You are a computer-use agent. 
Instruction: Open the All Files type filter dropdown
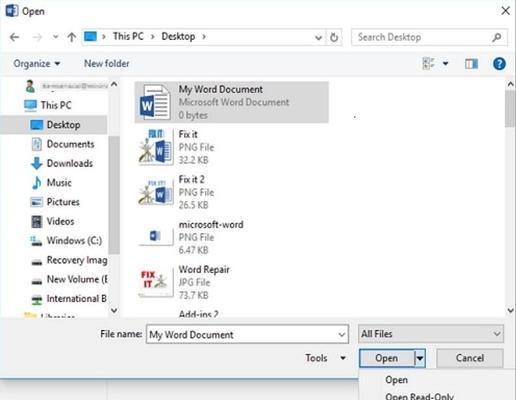pos(431,334)
